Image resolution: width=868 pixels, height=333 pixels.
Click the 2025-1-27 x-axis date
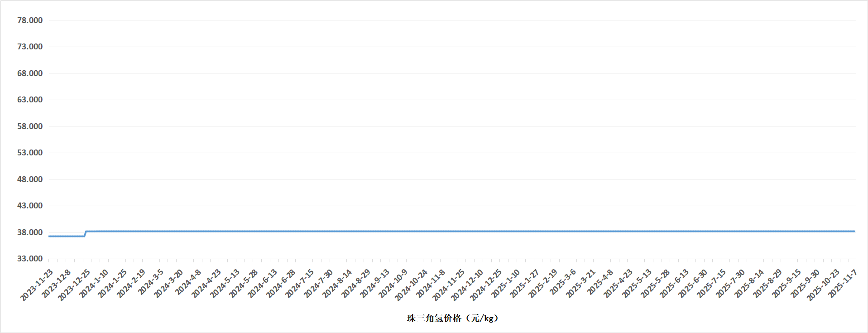tap(525, 284)
